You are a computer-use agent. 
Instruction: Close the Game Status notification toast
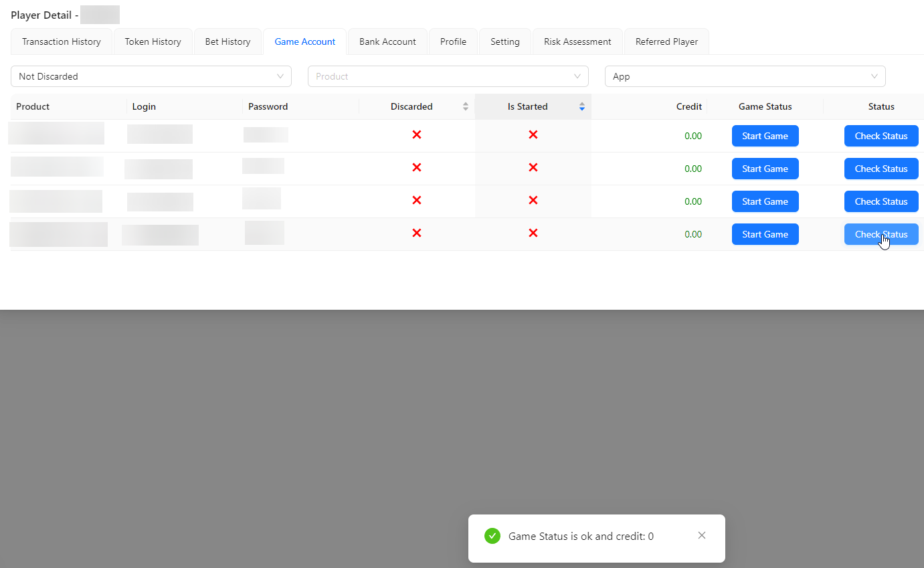701,535
